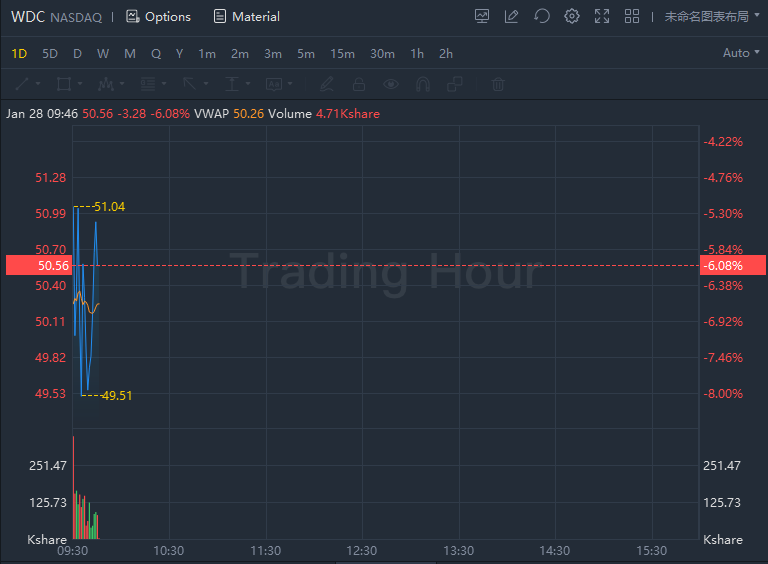Image resolution: width=768 pixels, height=564 pixels.
Task: Switch to the 5D timeframe tab
Action: 49,53
